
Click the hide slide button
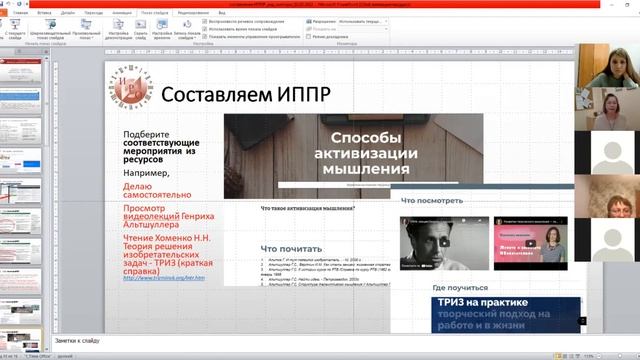140,30
